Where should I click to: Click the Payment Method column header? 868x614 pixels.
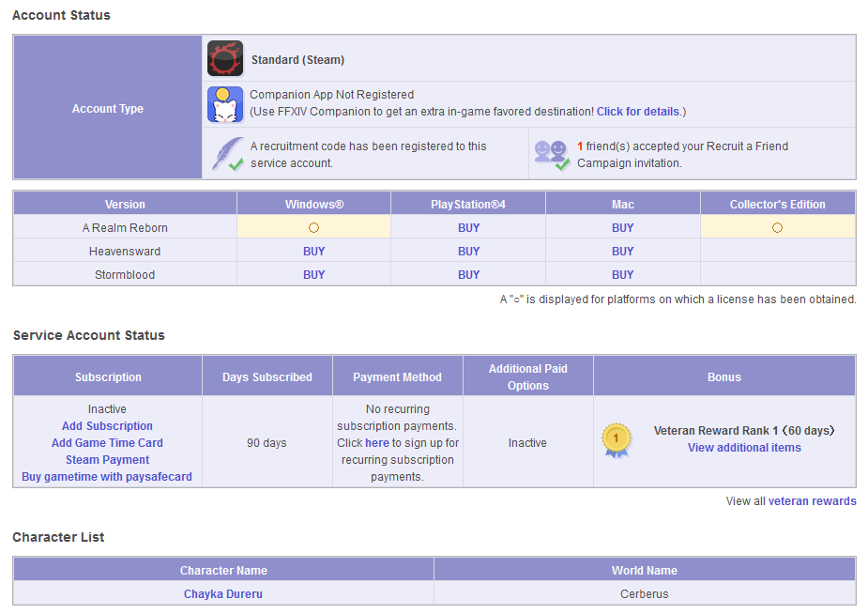pos(398,377)
